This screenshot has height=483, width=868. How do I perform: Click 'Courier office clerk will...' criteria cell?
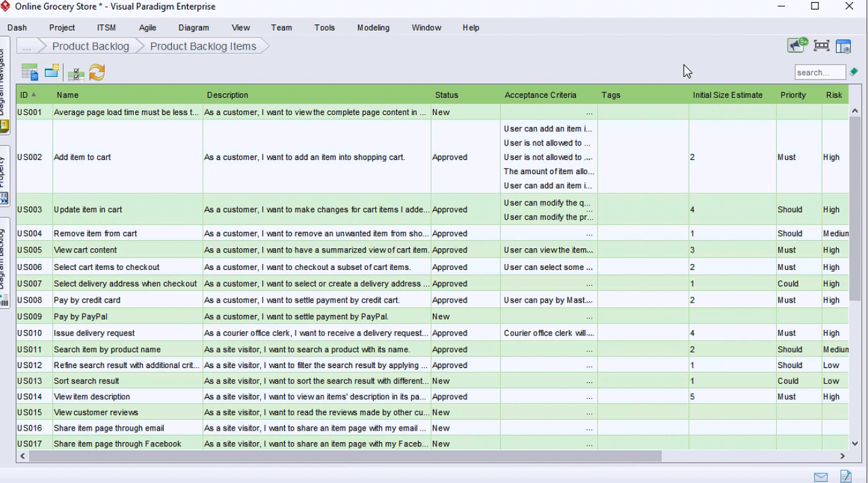pos(549,333)
